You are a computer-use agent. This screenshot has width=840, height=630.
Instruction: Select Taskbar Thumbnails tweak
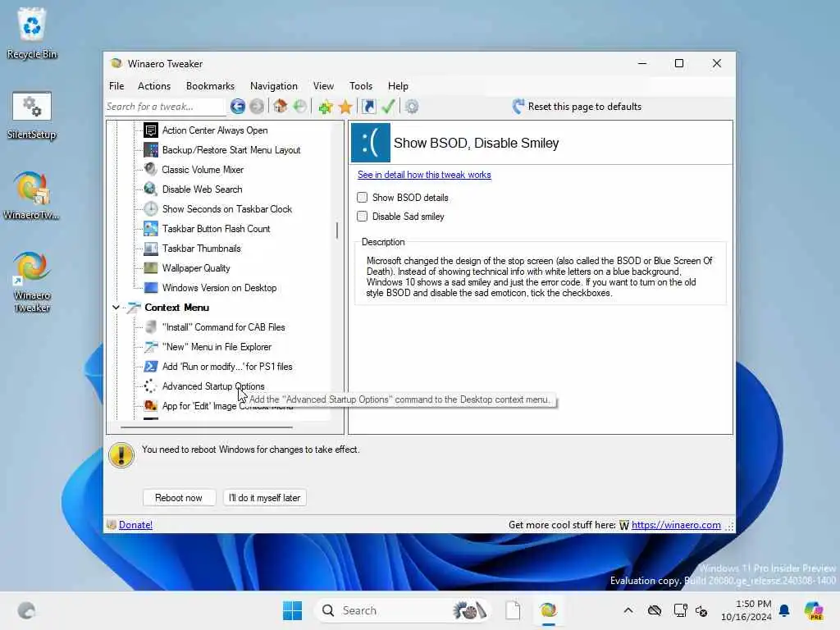[x=202, y=249]
